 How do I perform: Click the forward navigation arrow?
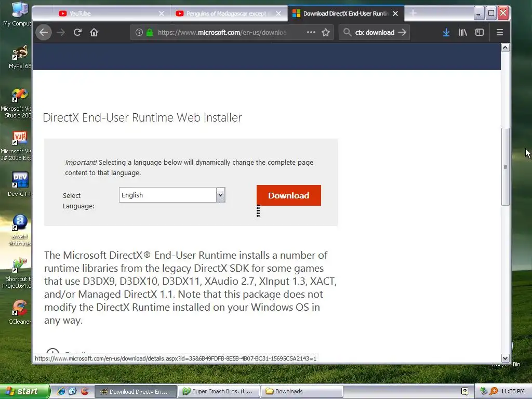[x=61, y=32]
